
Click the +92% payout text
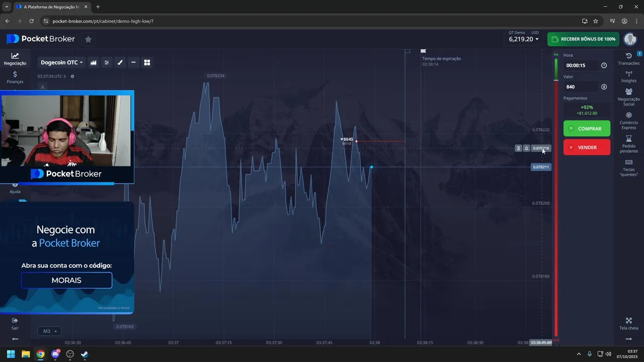click(x=587, y=107)
